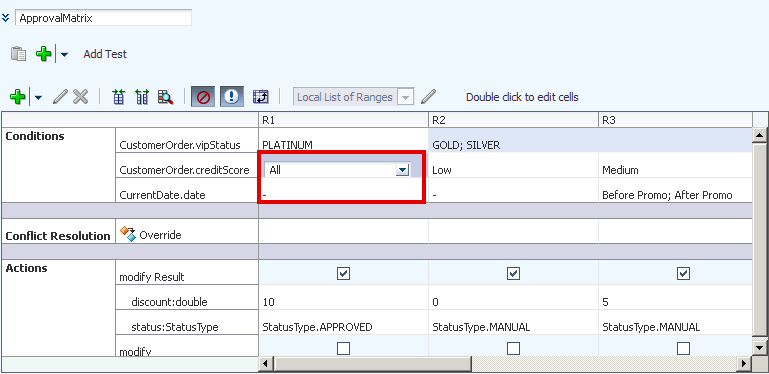Uncheck modify Result checkbox in R3

click(x=683, y=273)
